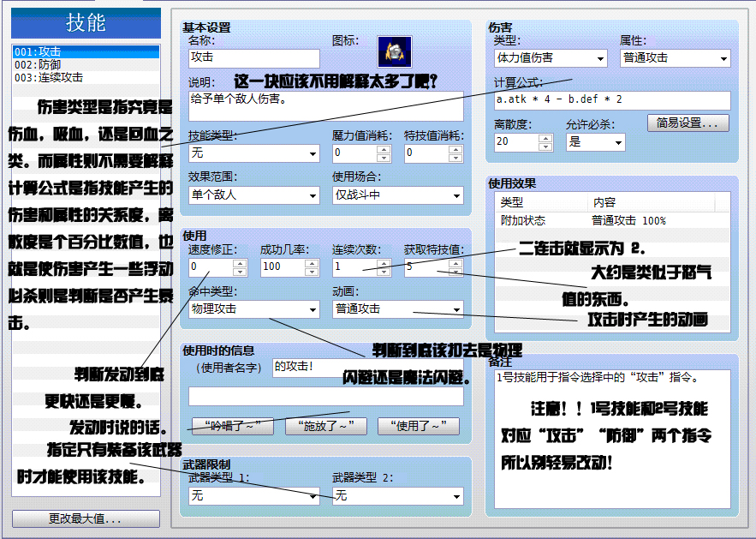Open the 命中类型 dropdown showing 物理攻击
This screenshot has width=756, height=539.
pos(254,309)
